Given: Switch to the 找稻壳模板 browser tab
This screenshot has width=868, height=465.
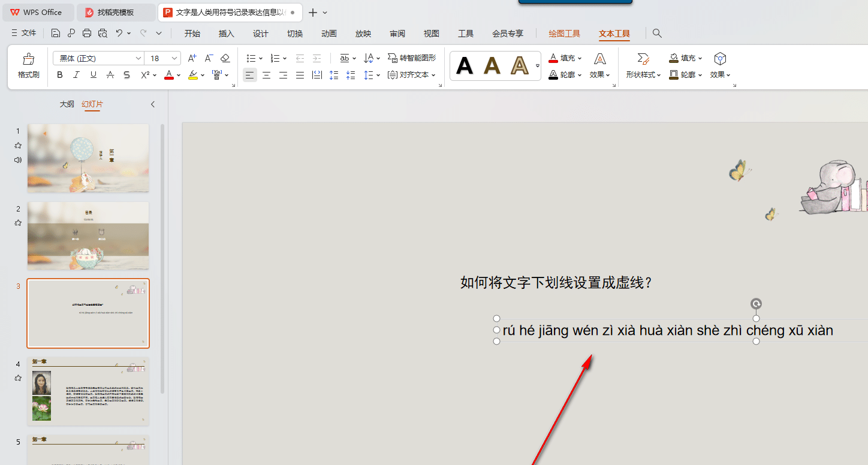Looking at the screenshot, I should [x=116, y=12].
